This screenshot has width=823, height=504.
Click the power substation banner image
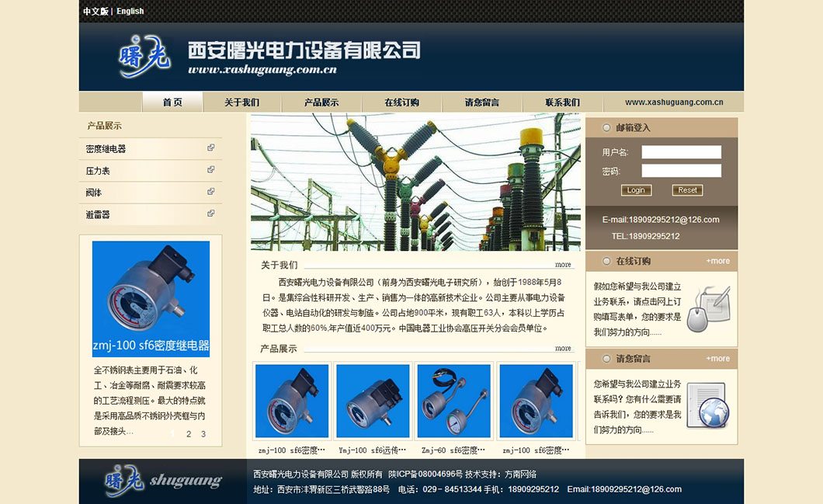point(415,182)
